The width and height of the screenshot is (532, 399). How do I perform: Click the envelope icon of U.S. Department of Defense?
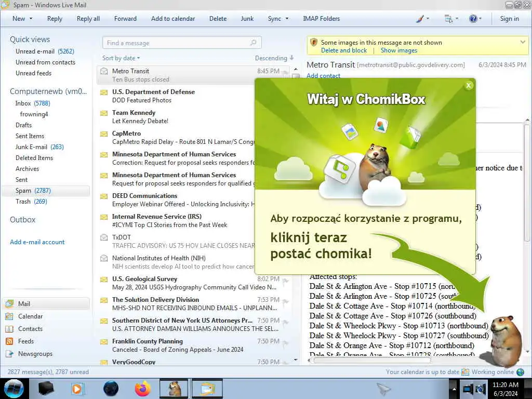[x=104, y=92]
